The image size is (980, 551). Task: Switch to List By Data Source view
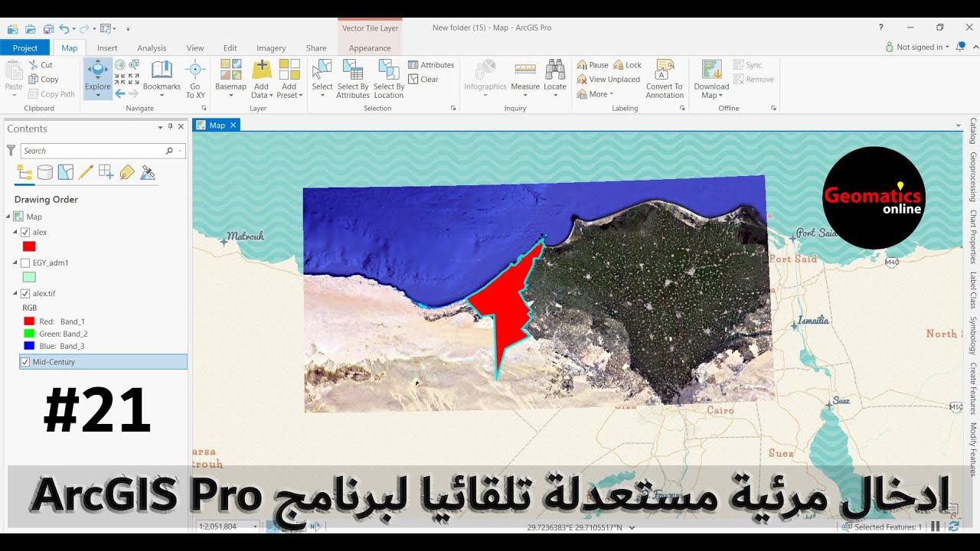(x=45, y=172)
